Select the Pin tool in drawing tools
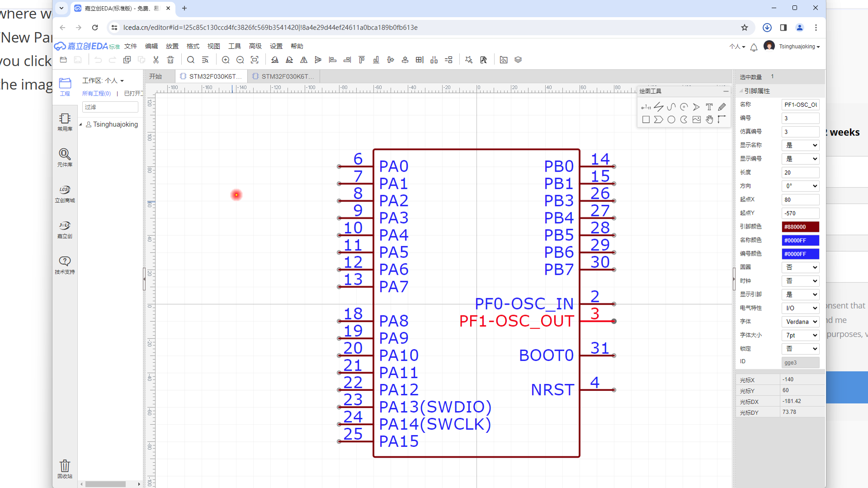 coord(646,107)
